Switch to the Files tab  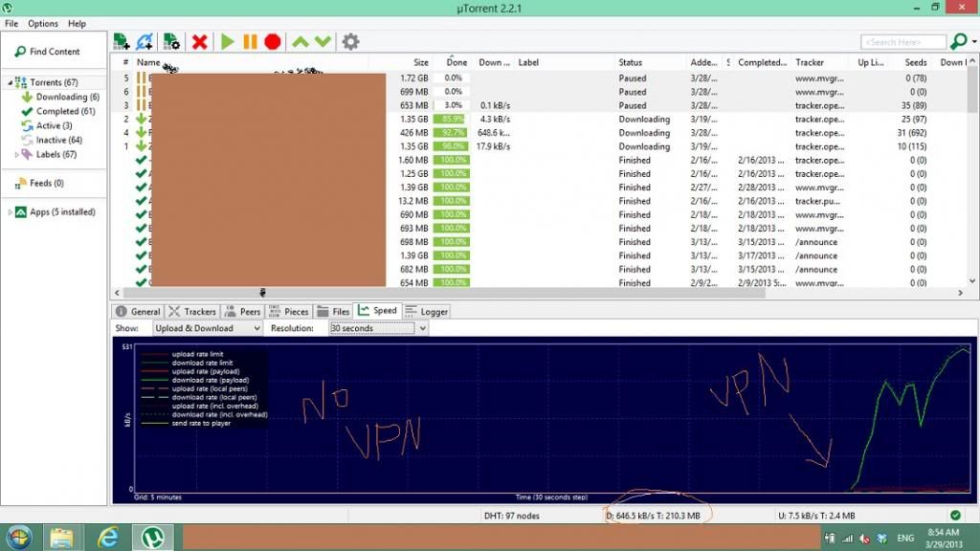pyautogui.click(x=333, y=311)
